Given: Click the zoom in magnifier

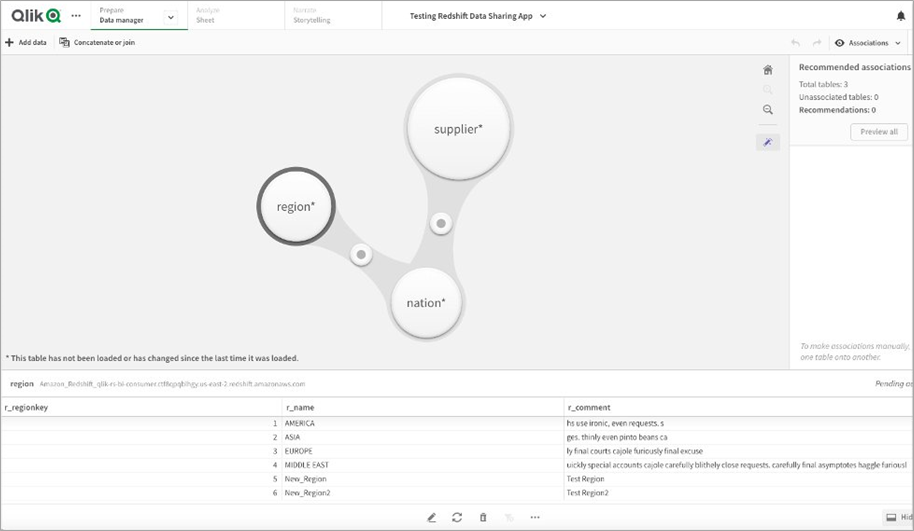Looking at the screenshot, I should pyautogui.click(x=768, y=90).
